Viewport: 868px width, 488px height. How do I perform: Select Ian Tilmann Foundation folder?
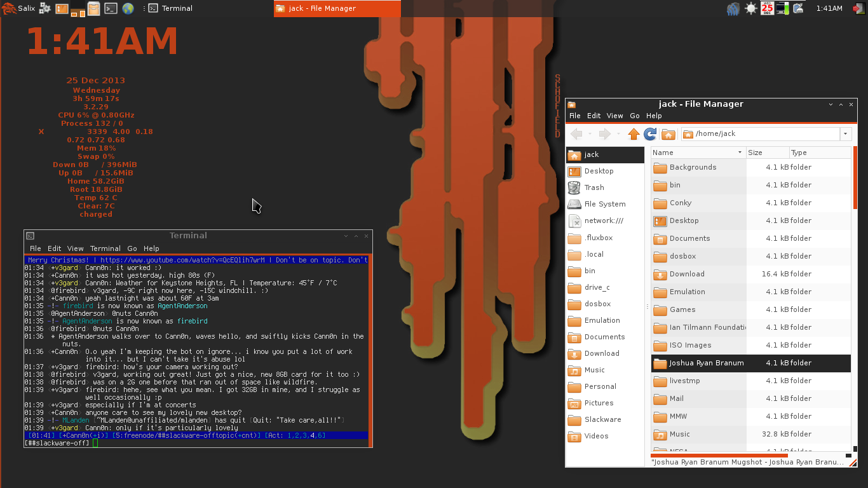[x=750, y=327]
